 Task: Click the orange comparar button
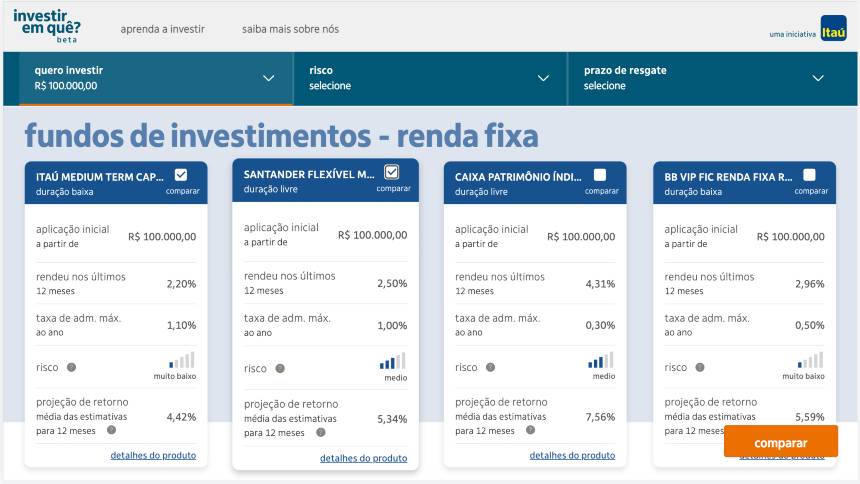click(780, 442)
